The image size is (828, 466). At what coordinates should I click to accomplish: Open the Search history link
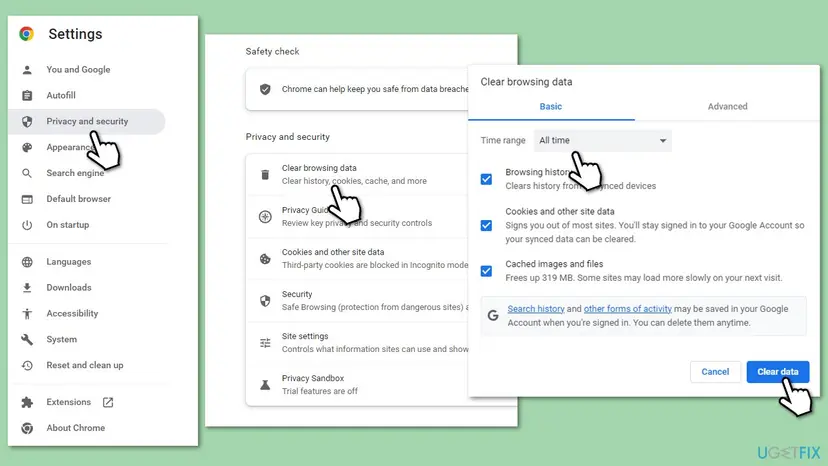tap(535, 309)
